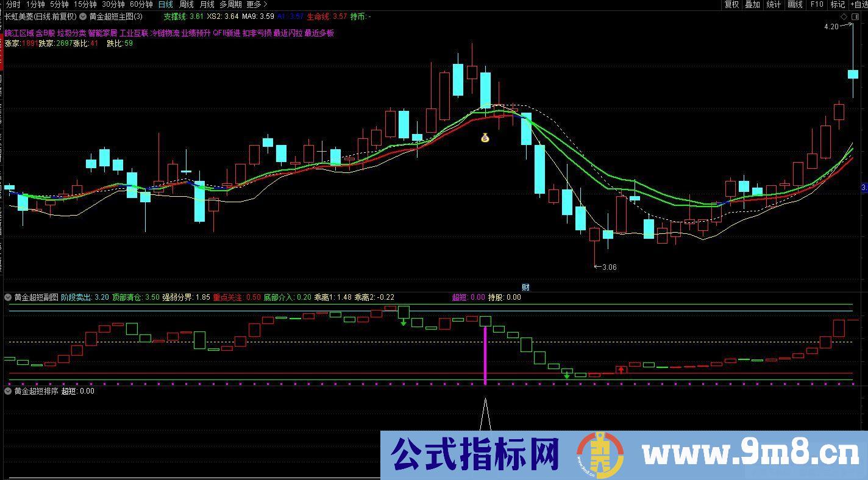Click the 阶段卖出: 3.20 value
This screenshot has width=868, height=480.
coord(85,297)
